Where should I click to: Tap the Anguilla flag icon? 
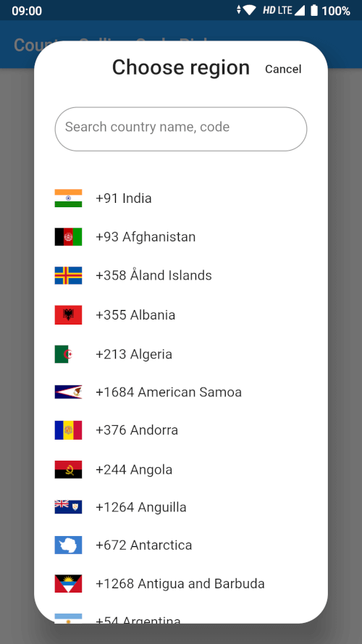pos(68,507)
